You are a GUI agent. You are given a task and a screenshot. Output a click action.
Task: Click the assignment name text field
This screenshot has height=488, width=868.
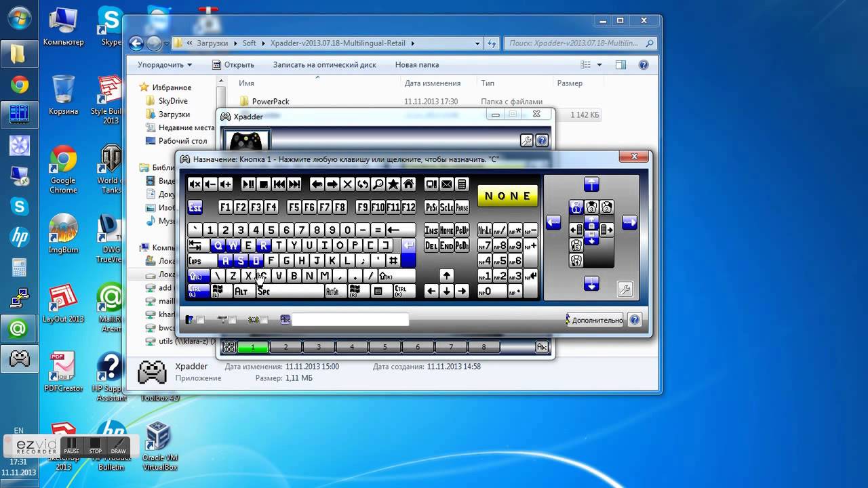click(x=350, y=320)
